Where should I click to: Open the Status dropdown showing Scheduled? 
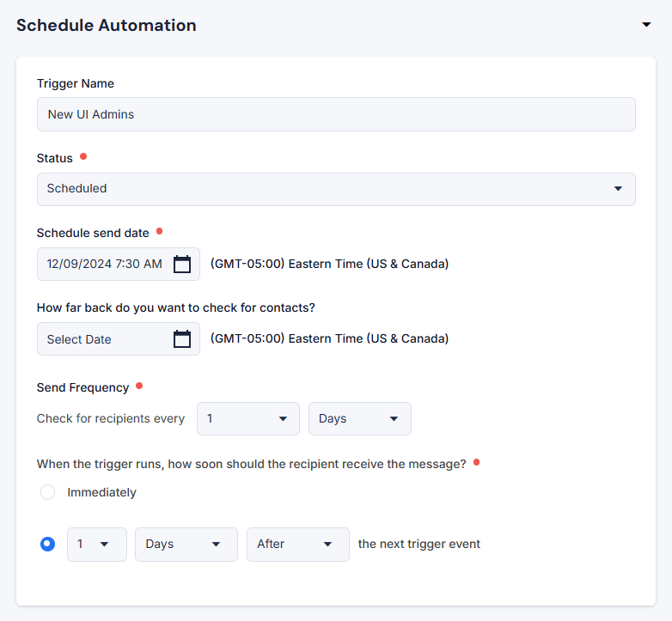click(336, 189)
